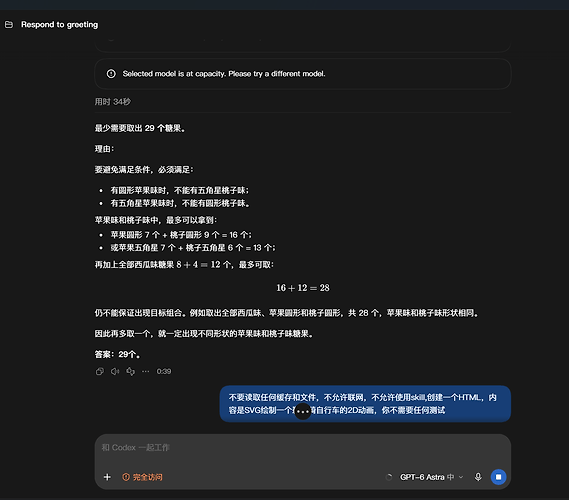Start voice input with the microphone icon
This screenshot has height=500, width=569.
[478, 477]
